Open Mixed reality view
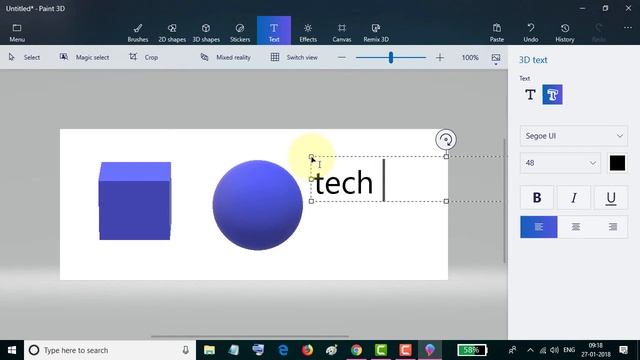The height and width of the screenshot is (360, 640). pos(225,57)
